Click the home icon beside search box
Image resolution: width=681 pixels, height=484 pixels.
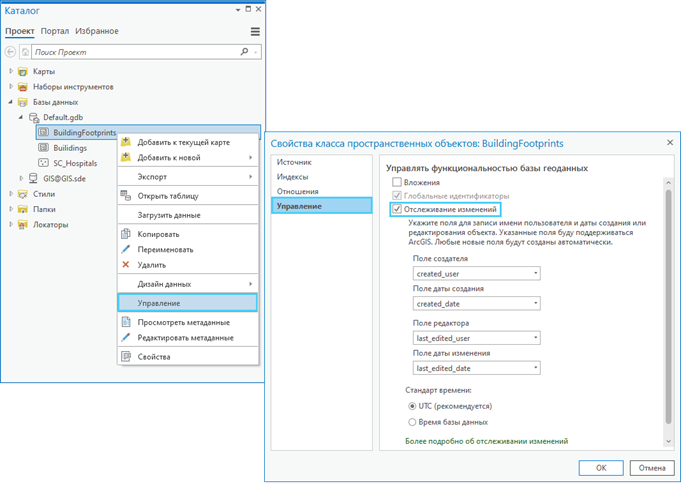coord(26,52)
